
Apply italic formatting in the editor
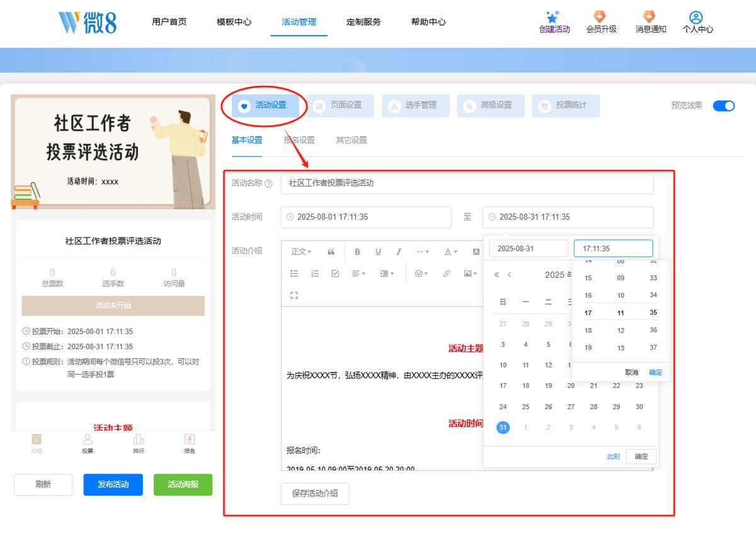click(x=399, y=252)
